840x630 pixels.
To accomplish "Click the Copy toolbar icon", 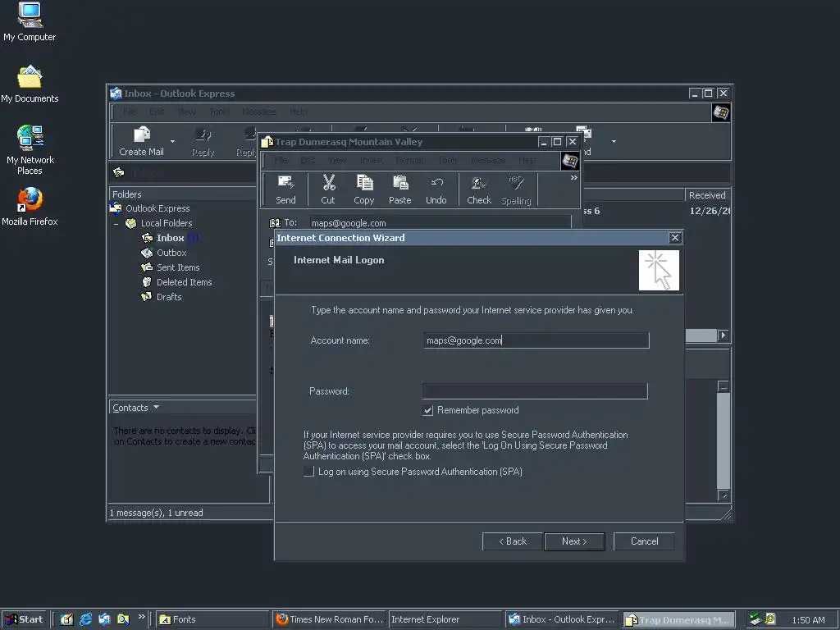I will point(363,189).
